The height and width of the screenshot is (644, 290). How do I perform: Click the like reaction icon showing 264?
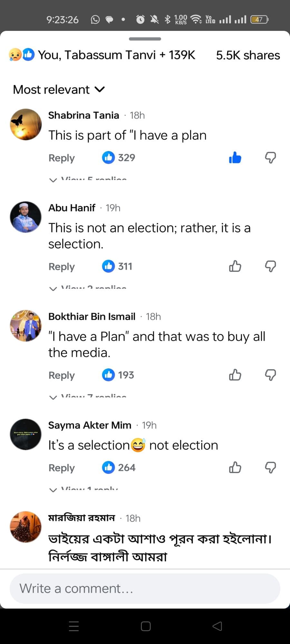[x=109, y=468]
